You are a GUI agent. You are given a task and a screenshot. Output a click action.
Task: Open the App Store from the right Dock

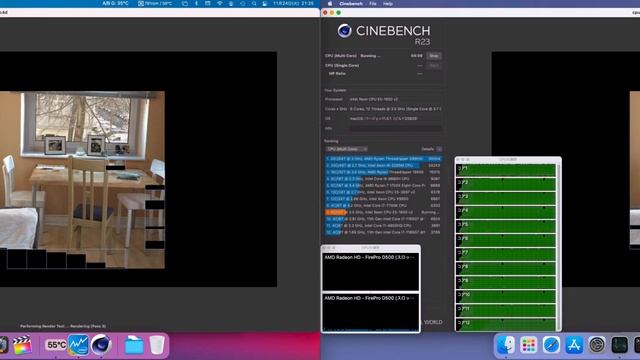click(574, 345)
